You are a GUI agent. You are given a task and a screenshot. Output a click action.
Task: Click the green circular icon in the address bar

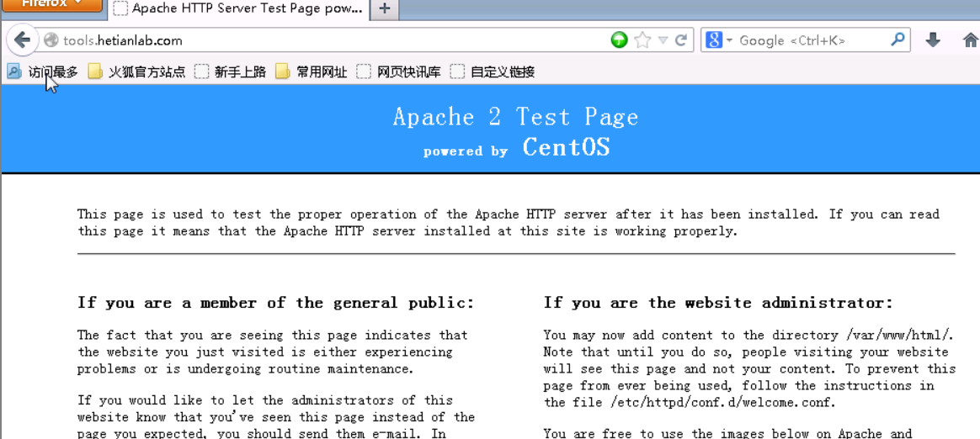tap(619, 40)
